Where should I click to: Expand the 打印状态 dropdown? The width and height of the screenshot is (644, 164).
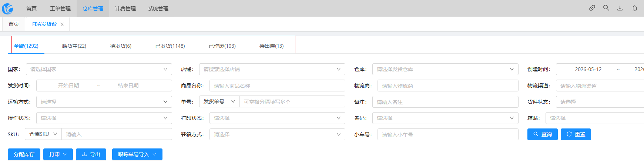(277, 118)
